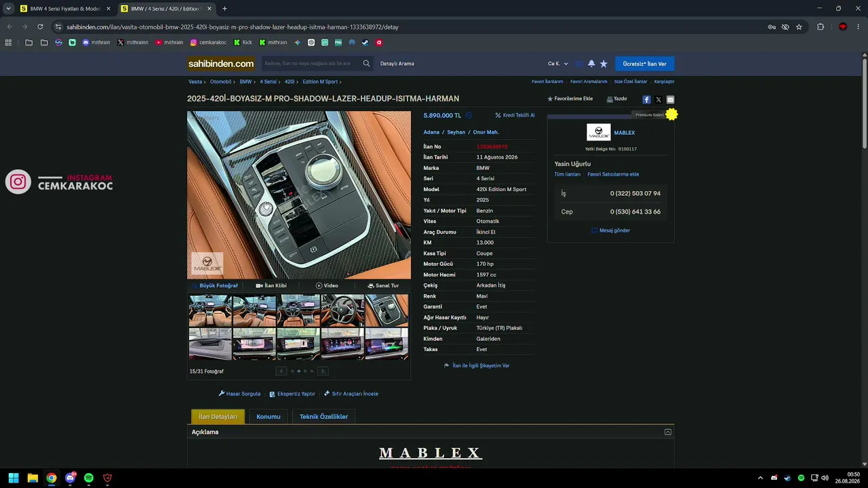This screenshot has width=868, height=488.
Task: Reload the page with the refresh icon
Action: tap(40, 27)
